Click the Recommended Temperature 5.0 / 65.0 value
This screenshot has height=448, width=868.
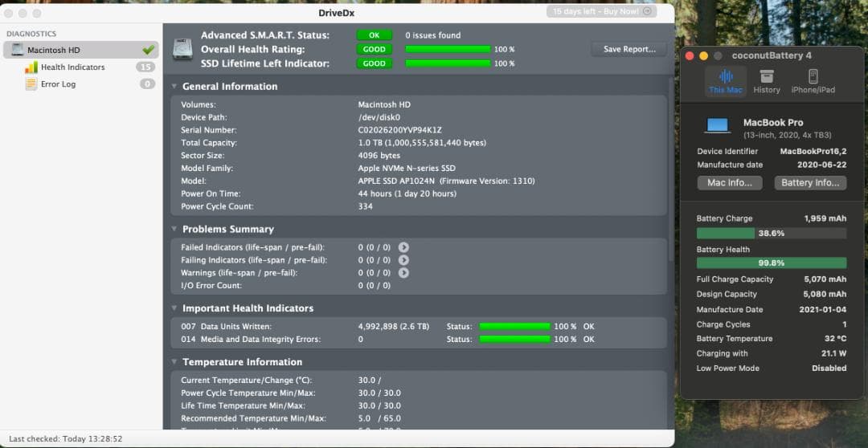pos(379,418)
